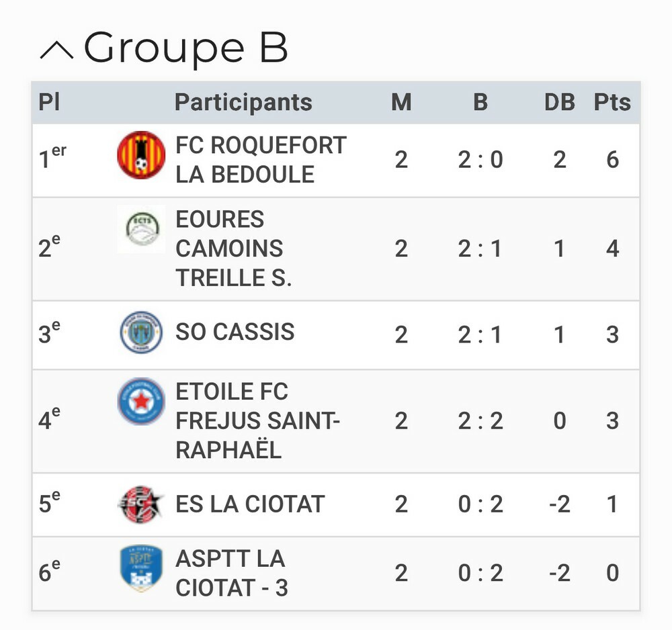Click the Eoures Camoins Treille logo

(141, 229)
